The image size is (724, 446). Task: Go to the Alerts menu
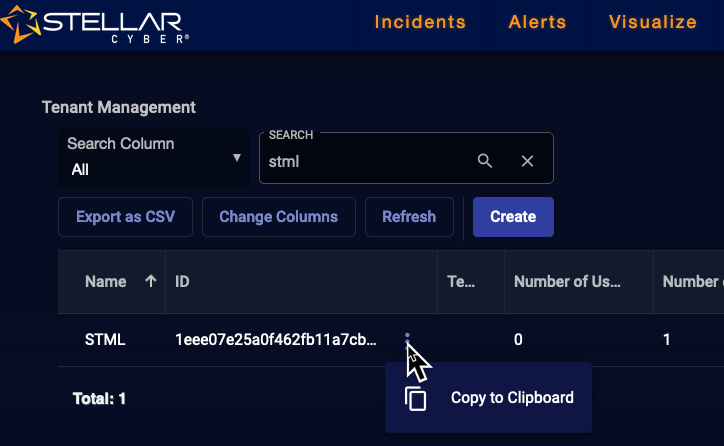[x=537, y=22]
